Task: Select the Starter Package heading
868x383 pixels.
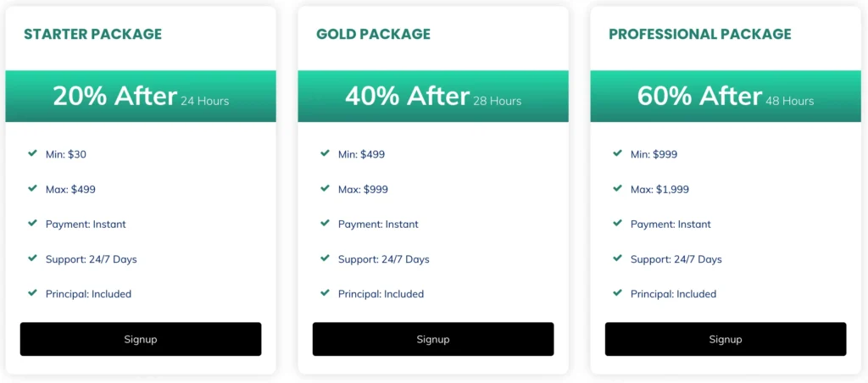Action: tap(92, 35)
